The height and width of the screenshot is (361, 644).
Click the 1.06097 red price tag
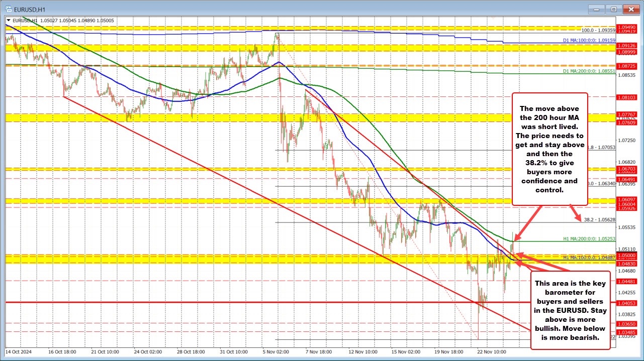[x=626, y=199]
